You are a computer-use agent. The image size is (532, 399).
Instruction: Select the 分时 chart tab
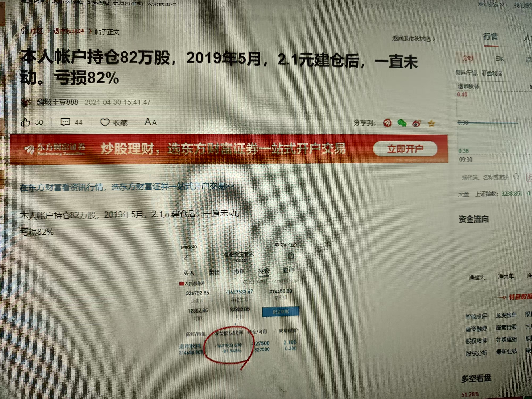(x=468, y=58)
